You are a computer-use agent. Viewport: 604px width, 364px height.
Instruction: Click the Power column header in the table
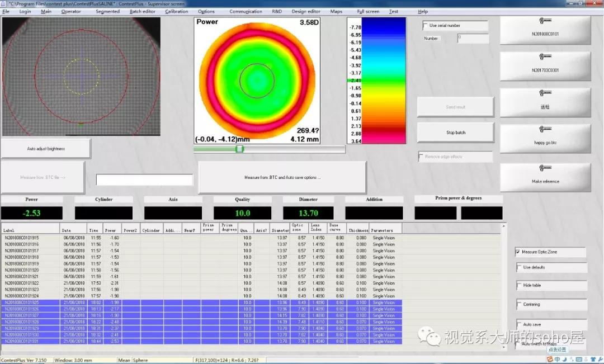111,230
